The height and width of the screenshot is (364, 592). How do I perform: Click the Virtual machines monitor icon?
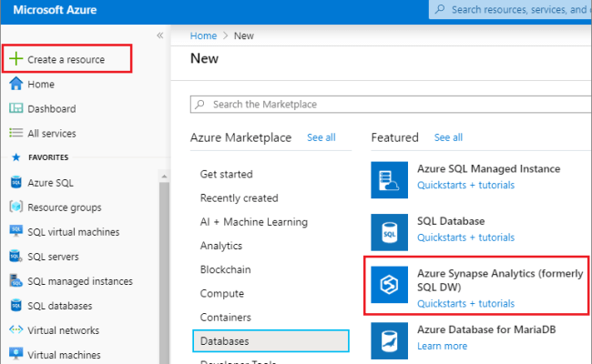click(15, 354)
